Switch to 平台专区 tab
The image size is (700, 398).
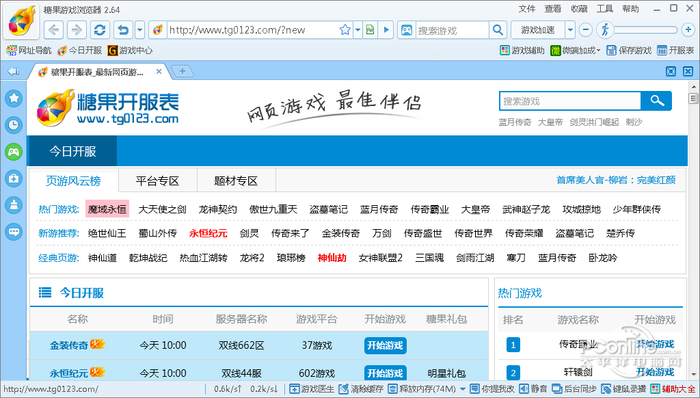point(158,181)
